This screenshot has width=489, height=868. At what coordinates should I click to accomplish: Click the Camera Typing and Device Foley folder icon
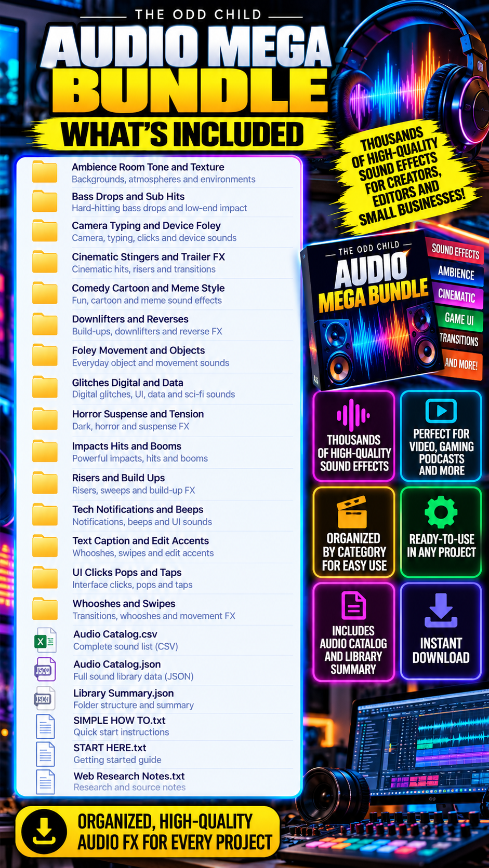pyautogui.click(x=45, y=230)
